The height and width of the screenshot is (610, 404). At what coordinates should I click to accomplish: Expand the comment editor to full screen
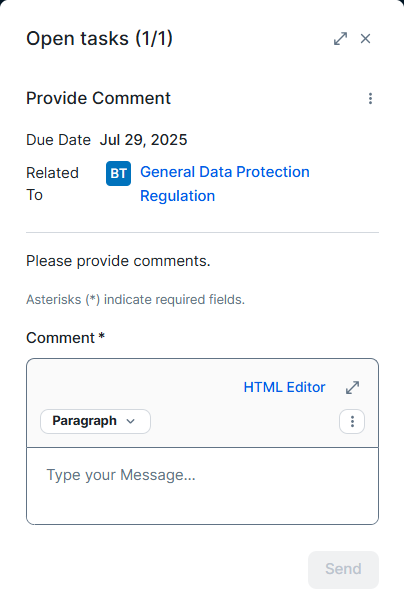coord(352,387)
